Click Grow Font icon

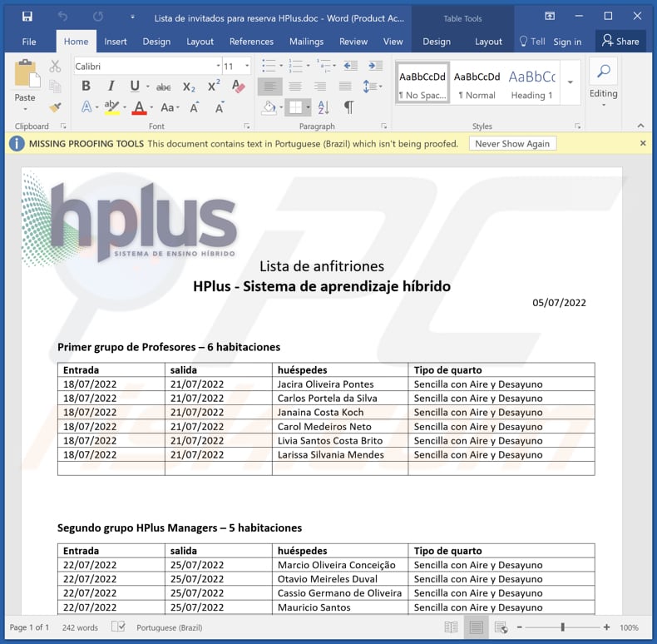194,107
